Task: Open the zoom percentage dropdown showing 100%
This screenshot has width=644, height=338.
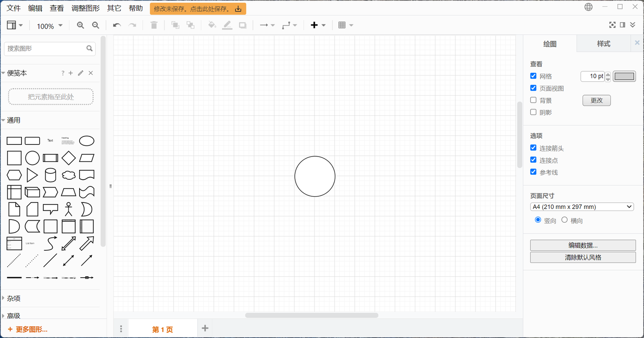Action: pos(48,25)
